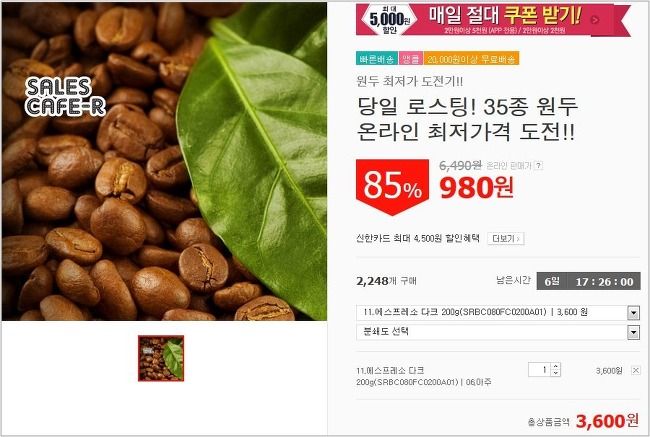Click the 분쇄도 선택 combo box field
This screenshot has height=437, width=650.
tap(498, 332)
